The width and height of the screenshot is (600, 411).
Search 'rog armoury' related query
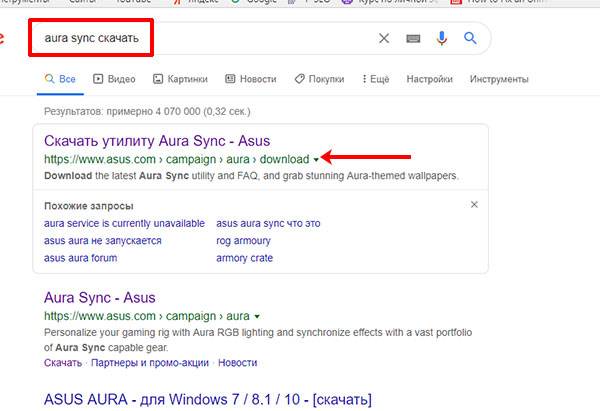click(x=243, y=241)
